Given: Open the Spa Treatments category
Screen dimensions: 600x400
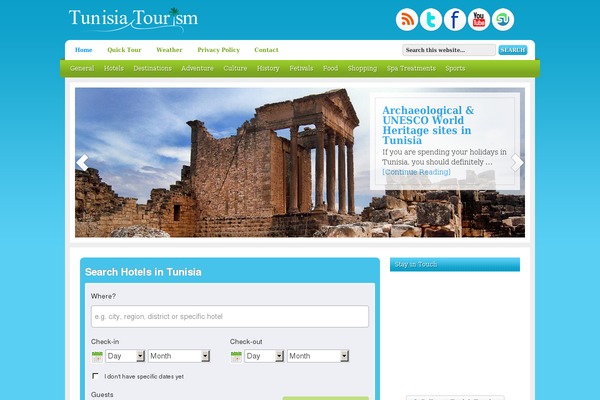Looking at the screenshot, I should point(411,68).
